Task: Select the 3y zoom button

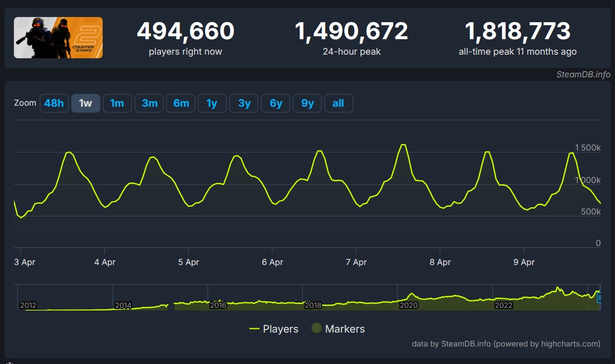Action: (244, 103)
